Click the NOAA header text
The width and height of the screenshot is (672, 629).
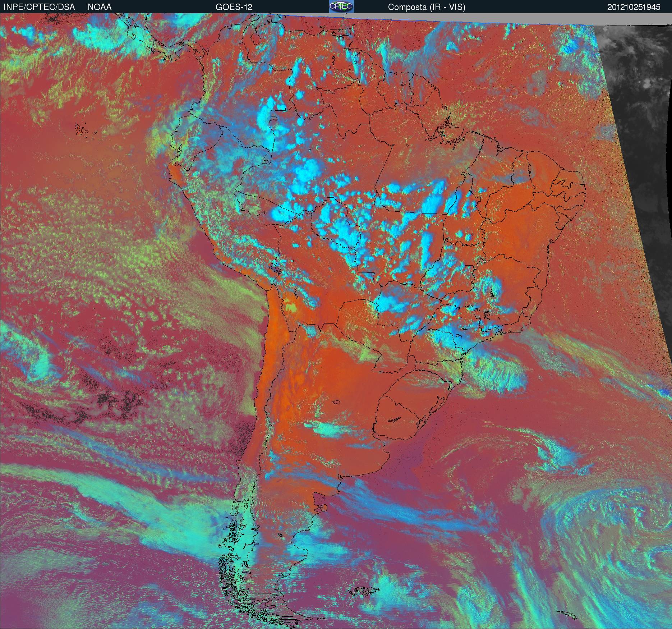tap(100, 7)
